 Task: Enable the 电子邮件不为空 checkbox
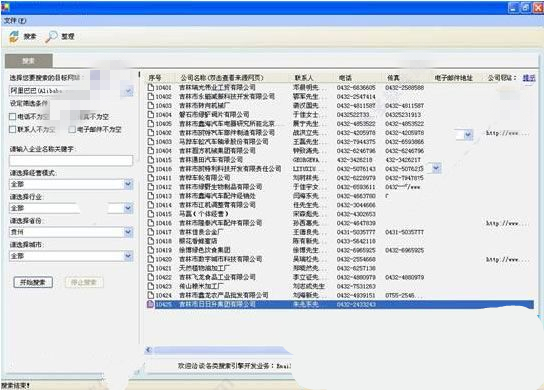click(72, 129)
